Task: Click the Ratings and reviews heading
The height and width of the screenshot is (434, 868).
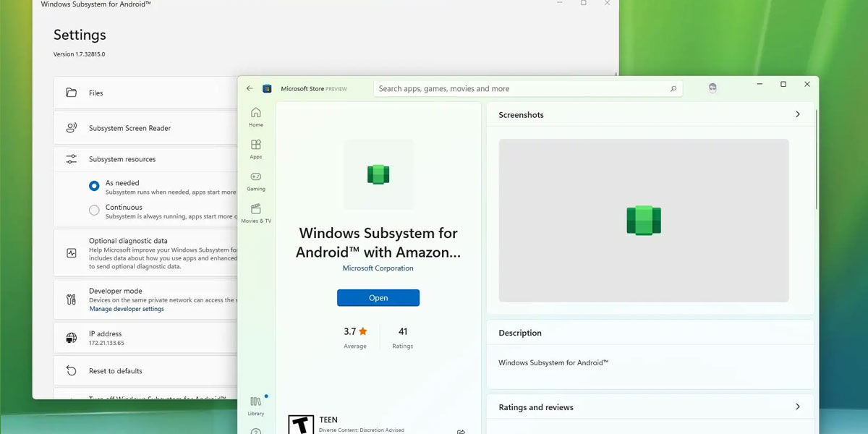Action: (536, 407)
